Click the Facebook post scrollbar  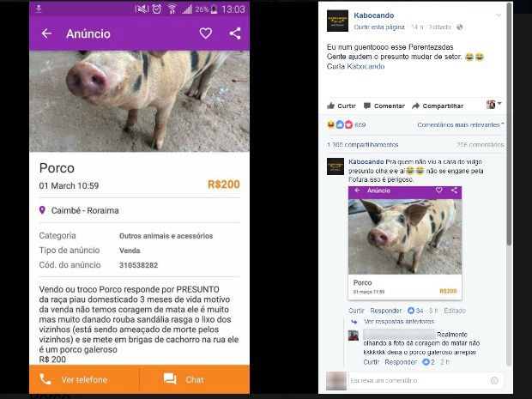tap(509, 124)
